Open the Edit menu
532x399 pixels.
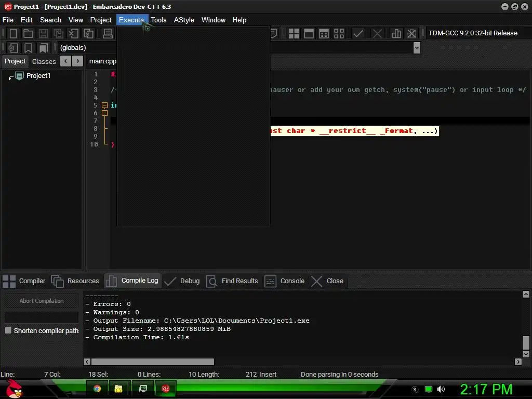26,20
